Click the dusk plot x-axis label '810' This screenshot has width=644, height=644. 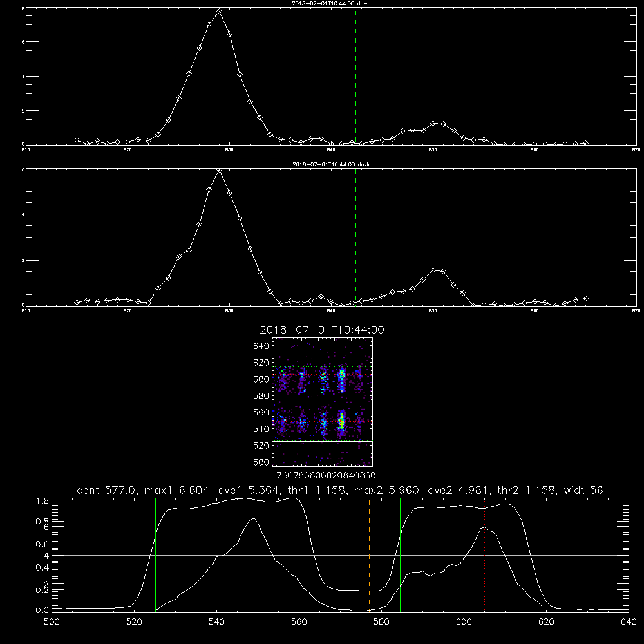(x=26, y=311)
